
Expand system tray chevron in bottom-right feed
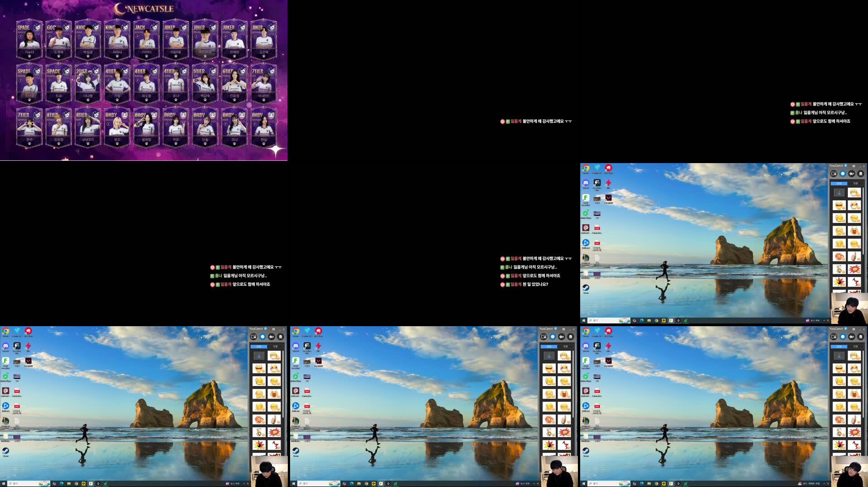tap(824, 483)
